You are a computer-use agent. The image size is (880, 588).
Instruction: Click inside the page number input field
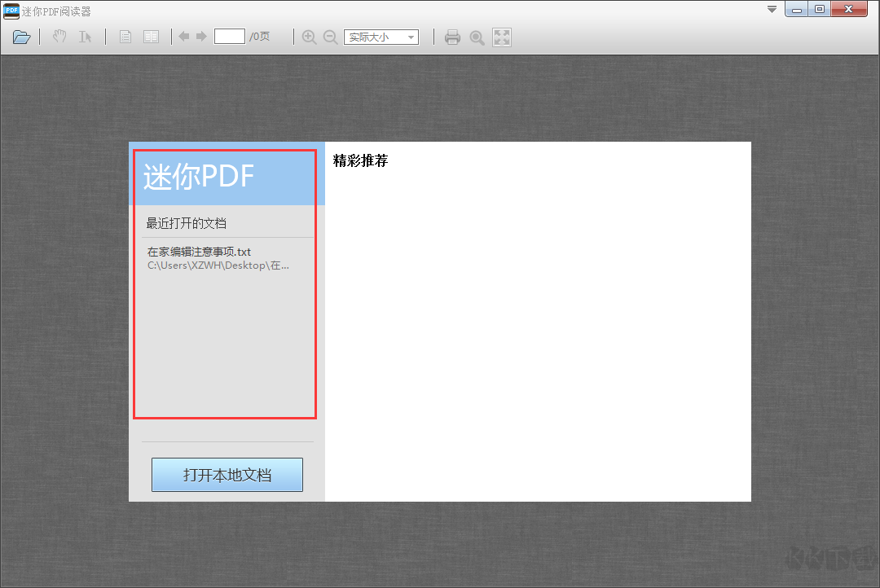pyautogui.click(x=230, y=36)
